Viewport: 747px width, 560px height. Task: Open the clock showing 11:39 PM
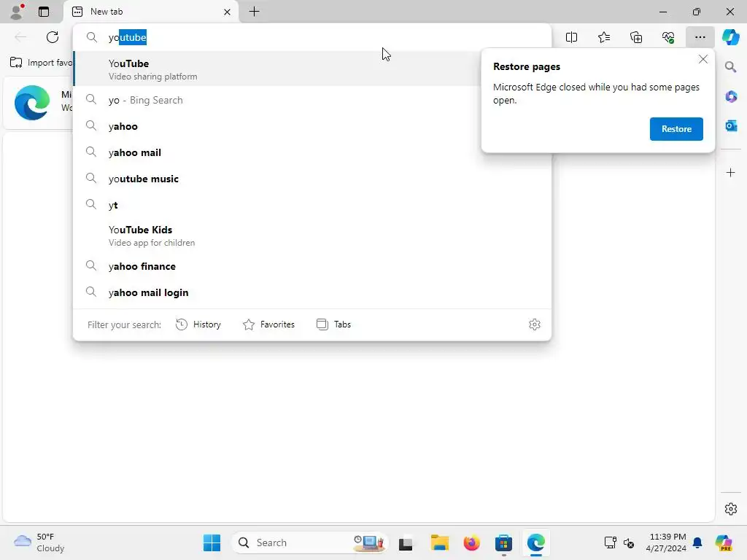[x=666, y=542]
